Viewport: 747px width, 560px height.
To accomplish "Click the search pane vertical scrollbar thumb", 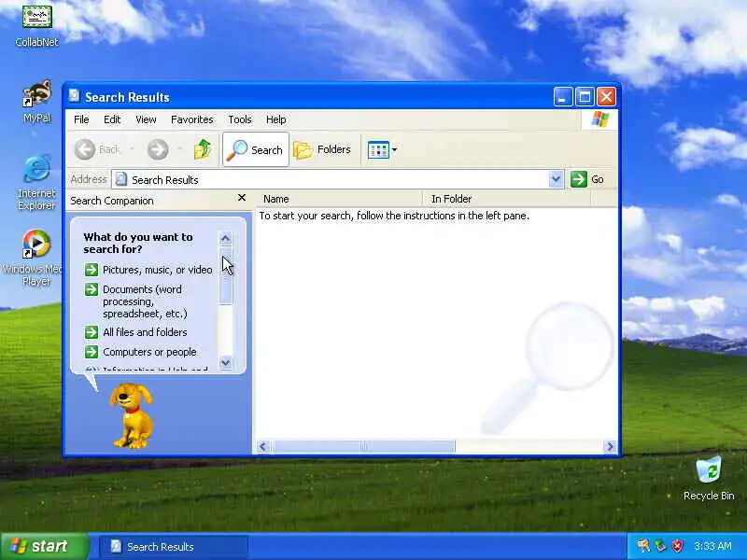I will click(226, 275).
